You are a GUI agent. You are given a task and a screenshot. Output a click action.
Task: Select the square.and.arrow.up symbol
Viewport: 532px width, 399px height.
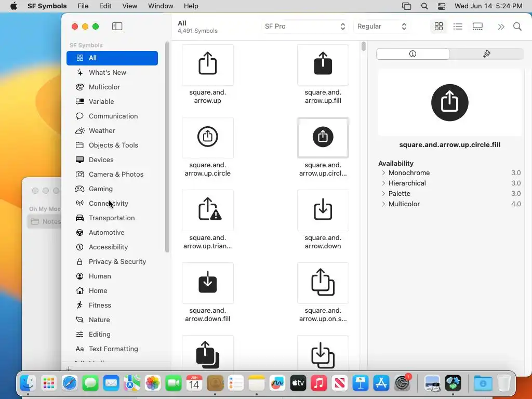point(208,65)
